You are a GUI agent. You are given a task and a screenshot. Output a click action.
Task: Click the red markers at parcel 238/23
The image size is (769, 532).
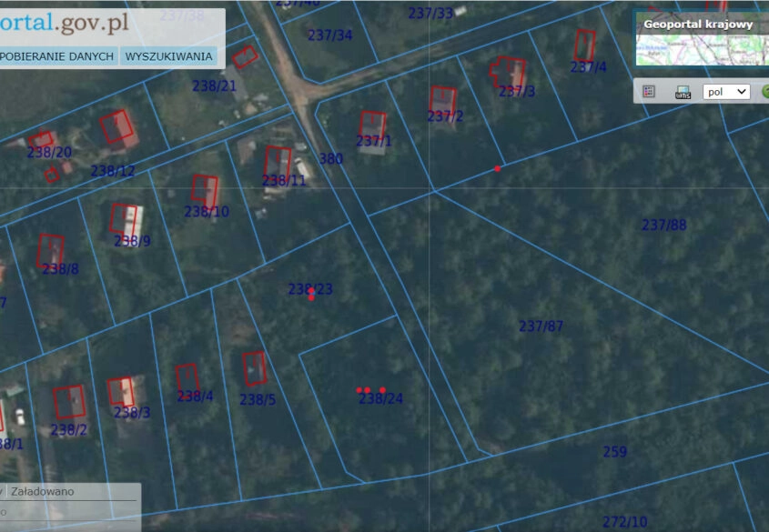tap(311, 295)
